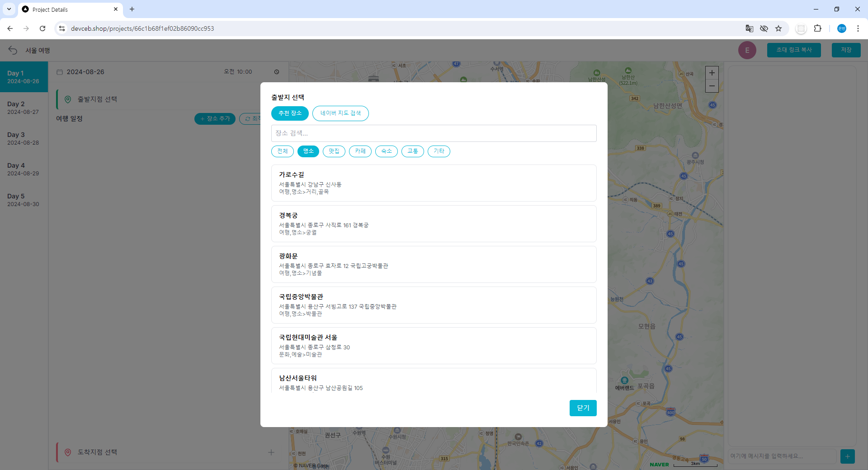
Task: Select the 전체 category filter
Action: click(x=283, y=151)
